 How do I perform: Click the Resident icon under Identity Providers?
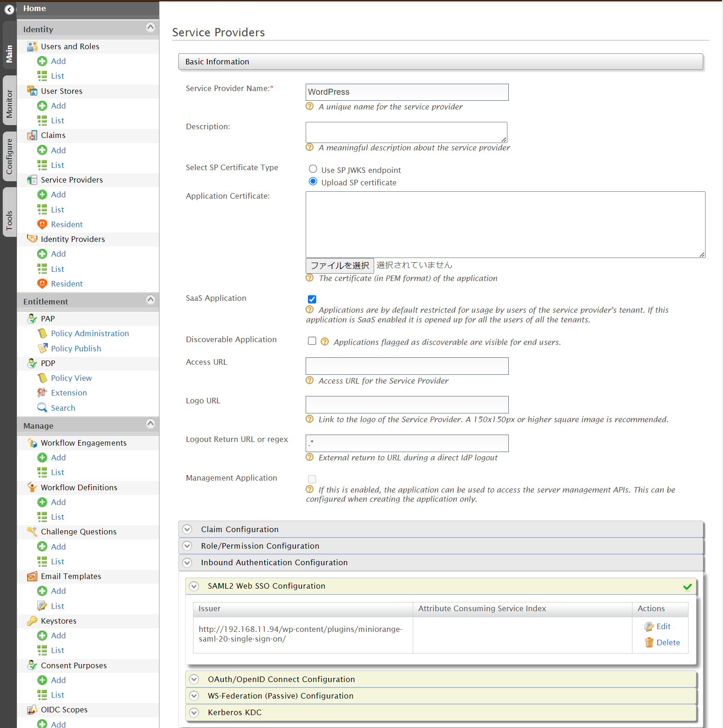pos(42,284)
